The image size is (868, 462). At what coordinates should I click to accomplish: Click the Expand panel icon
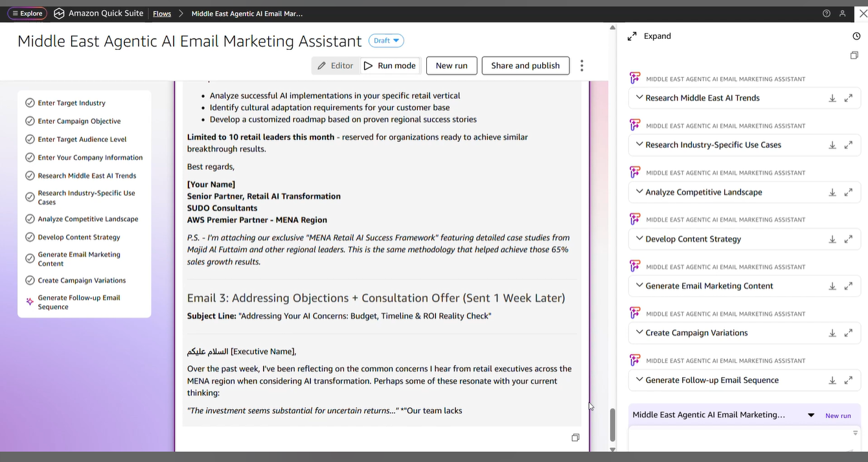point(632,36)
